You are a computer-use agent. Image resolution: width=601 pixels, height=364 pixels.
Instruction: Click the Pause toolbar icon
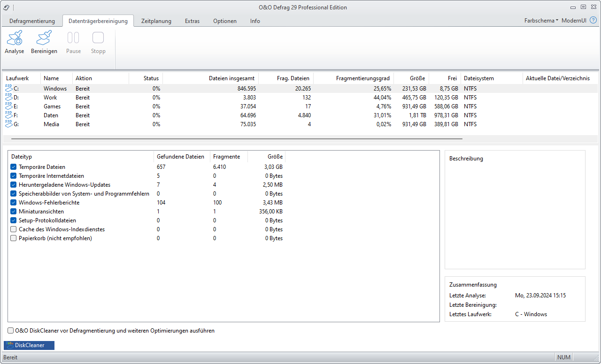(73, 38)
